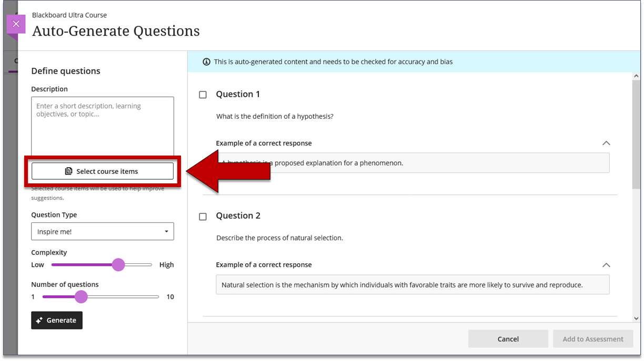Click the vertical scrollbar thumb
The width and height of the screenshot is (644, 361).
click(x=636, y=136)
